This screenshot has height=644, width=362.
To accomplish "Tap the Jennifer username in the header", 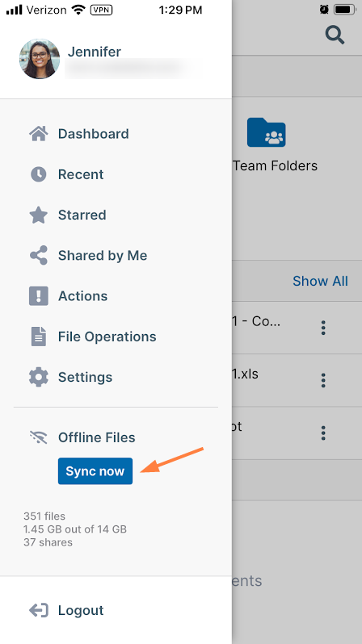I will tap(95, 52).
